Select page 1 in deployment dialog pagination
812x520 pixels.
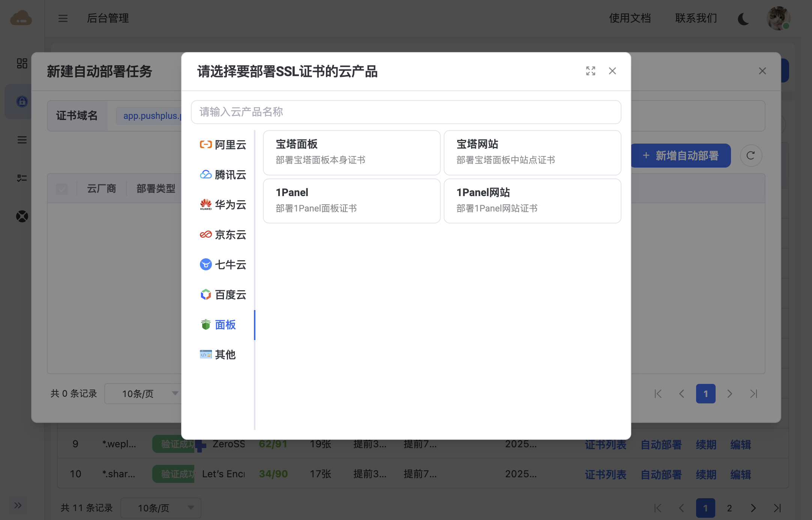click(x=705, y=394)
